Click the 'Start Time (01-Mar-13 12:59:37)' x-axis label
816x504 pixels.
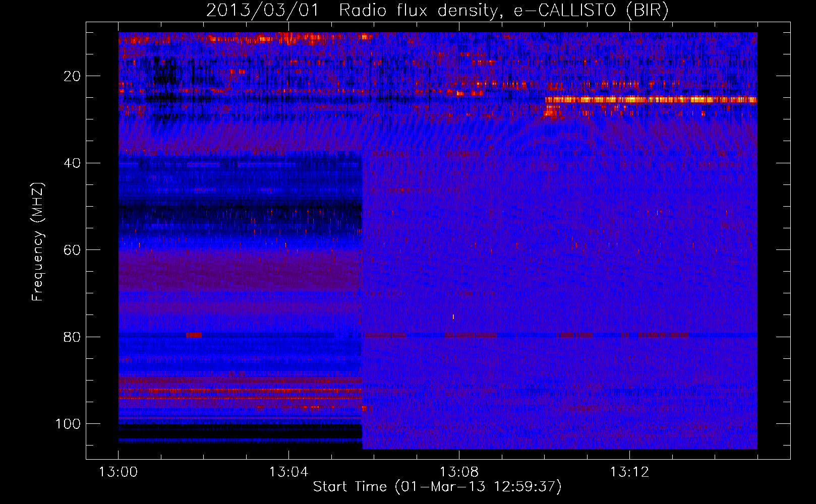(437, 487)
